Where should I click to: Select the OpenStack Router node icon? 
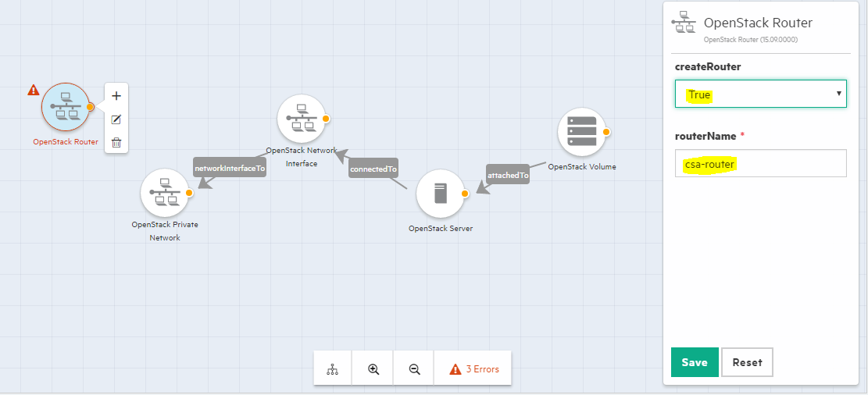pos(66,107)
